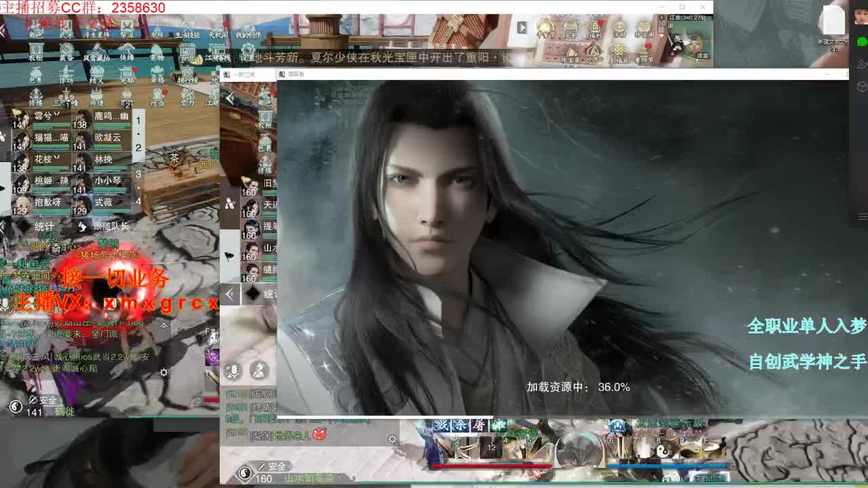Click the green chat icon in right sidebar

tap(862, 42)
